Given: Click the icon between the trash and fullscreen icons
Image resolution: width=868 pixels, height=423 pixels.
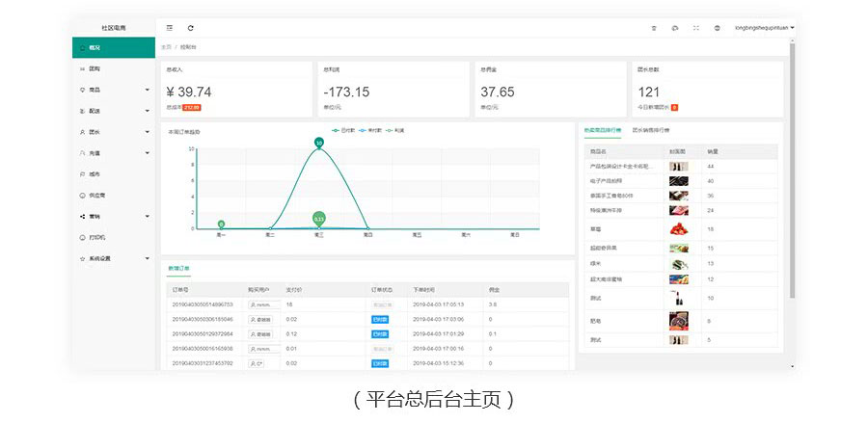Looking at the screenshot, I should pos(675,28).
